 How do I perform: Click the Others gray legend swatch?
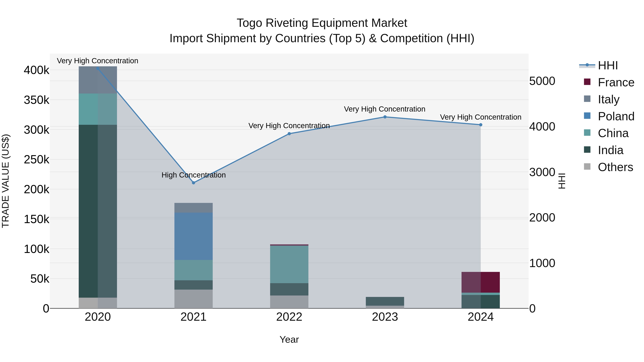(587, 166)
